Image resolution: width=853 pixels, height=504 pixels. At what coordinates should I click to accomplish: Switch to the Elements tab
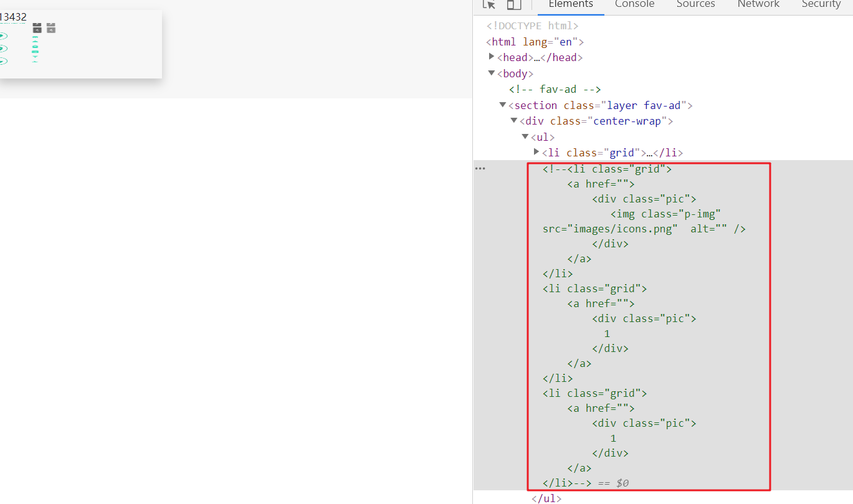[x=571, y=4]
